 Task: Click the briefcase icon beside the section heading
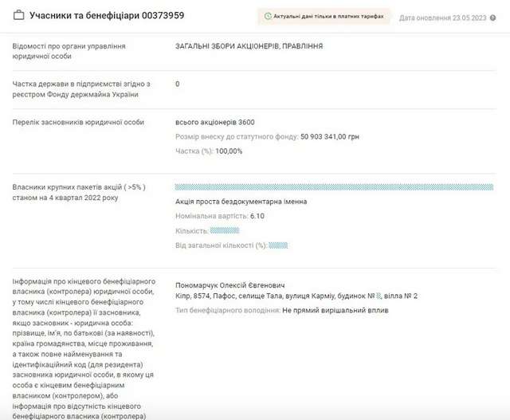[x=18, y=16]
